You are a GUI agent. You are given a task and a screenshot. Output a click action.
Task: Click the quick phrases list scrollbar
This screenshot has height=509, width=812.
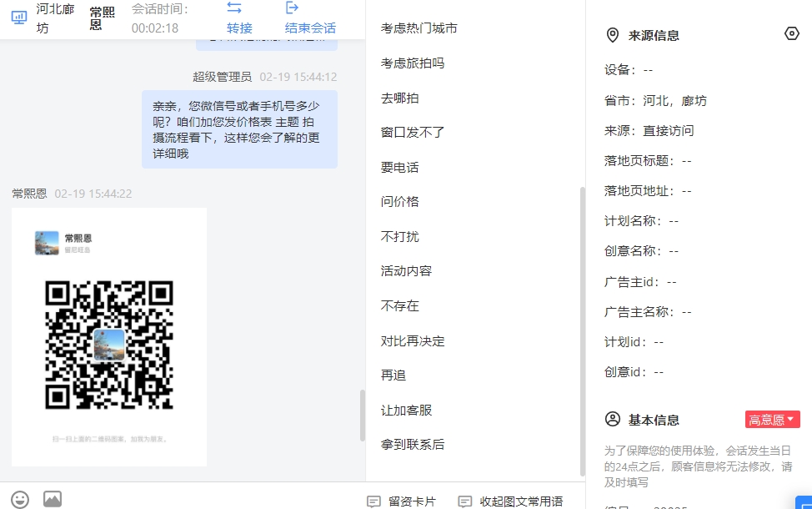coord(582,332)
